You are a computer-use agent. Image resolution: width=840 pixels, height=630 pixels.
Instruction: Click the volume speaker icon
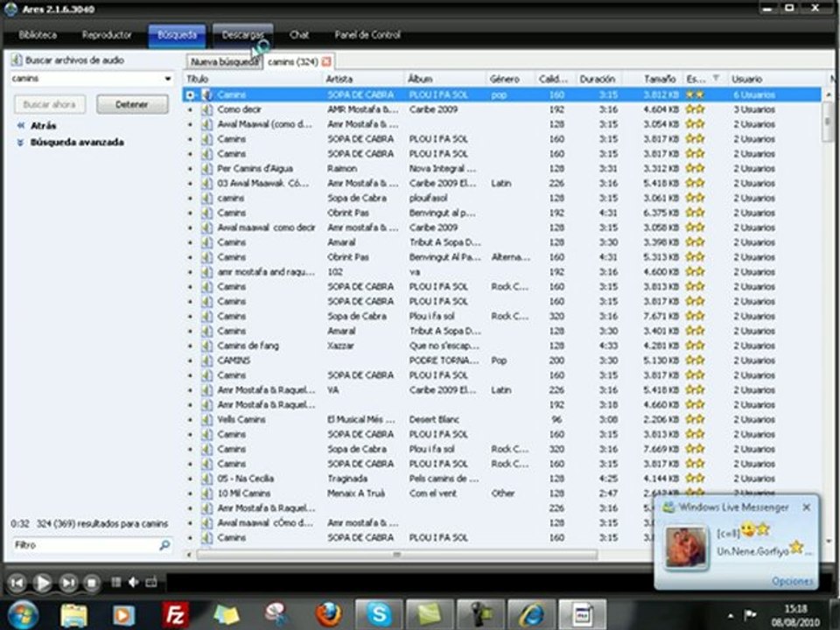pos(133,583)
